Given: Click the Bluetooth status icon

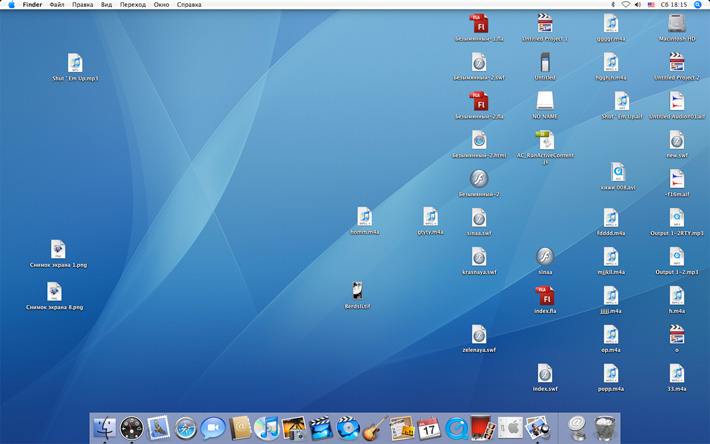Looking at the screenshot, I should [613, 5].
